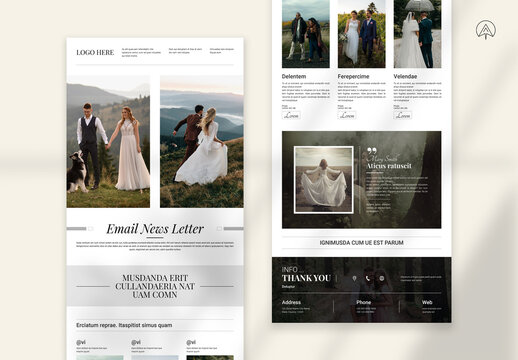Click the tree logo at top right

tap(486, 30)
